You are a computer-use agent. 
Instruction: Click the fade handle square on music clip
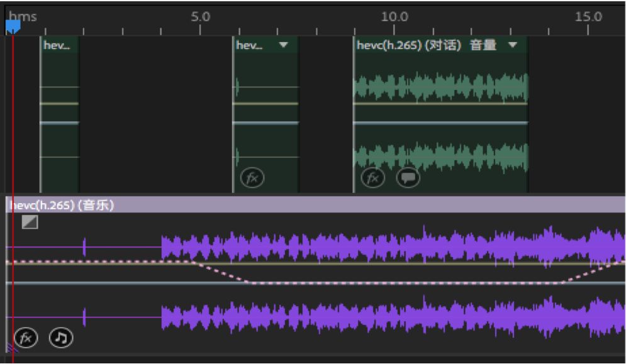click(30, 222)
